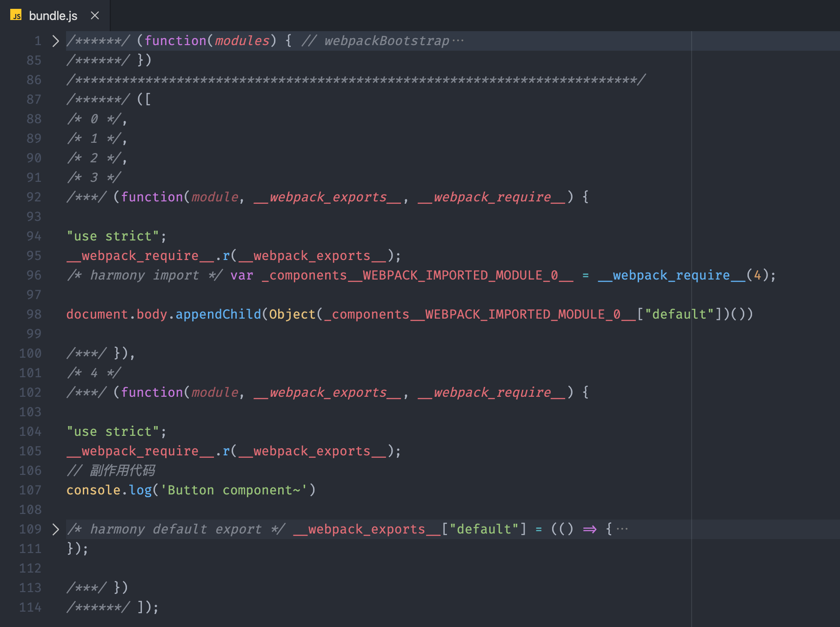The height and width of the screenshot is (627, 840).
Task: Click 'console' on line 107
Action: [x=93, y=490]
